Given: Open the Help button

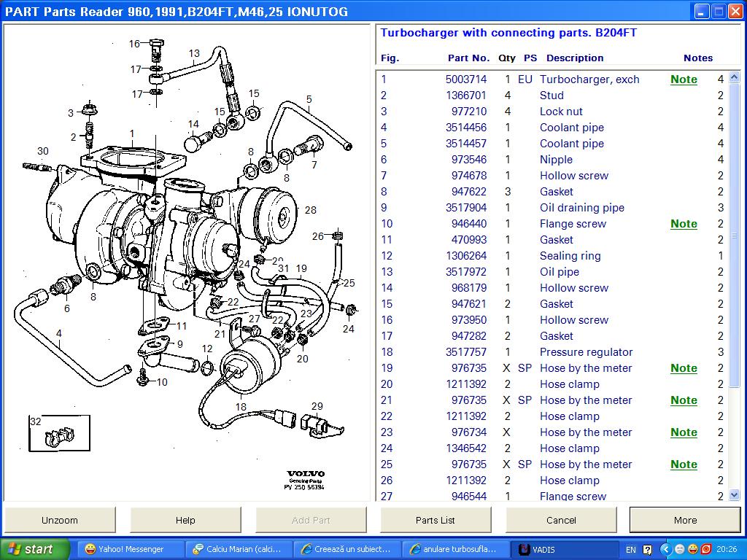Looking at the screenshot, I should click(x=185, y=520).
